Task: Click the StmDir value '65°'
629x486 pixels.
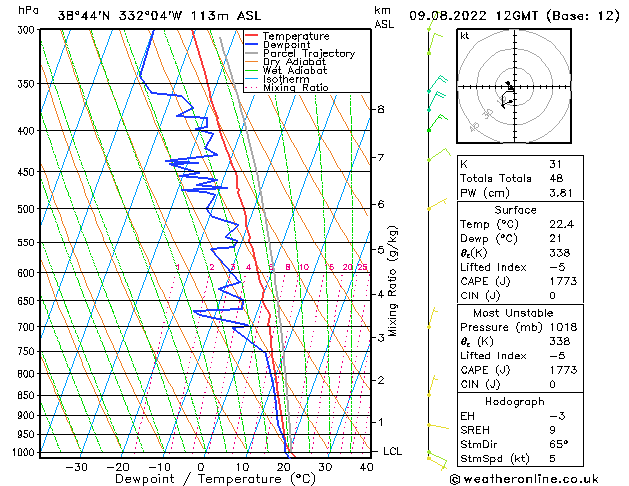Action: click(x=559, y=445)
